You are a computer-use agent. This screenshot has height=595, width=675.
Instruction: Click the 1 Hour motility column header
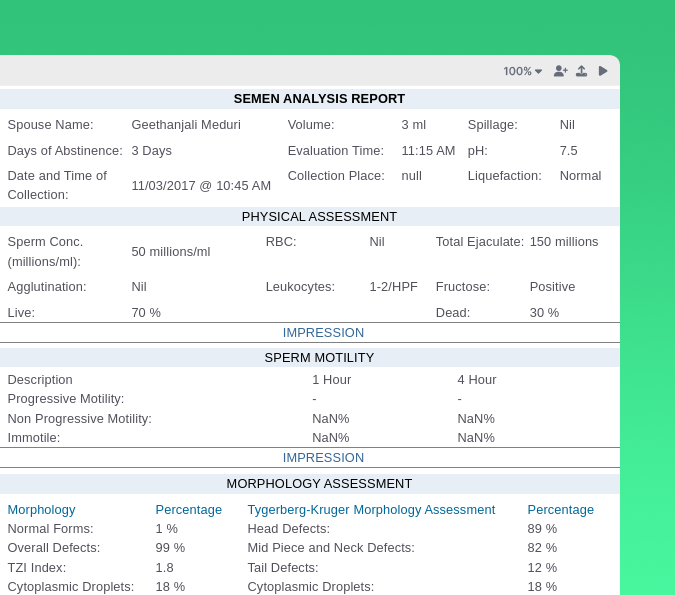[x=331, y=379]
